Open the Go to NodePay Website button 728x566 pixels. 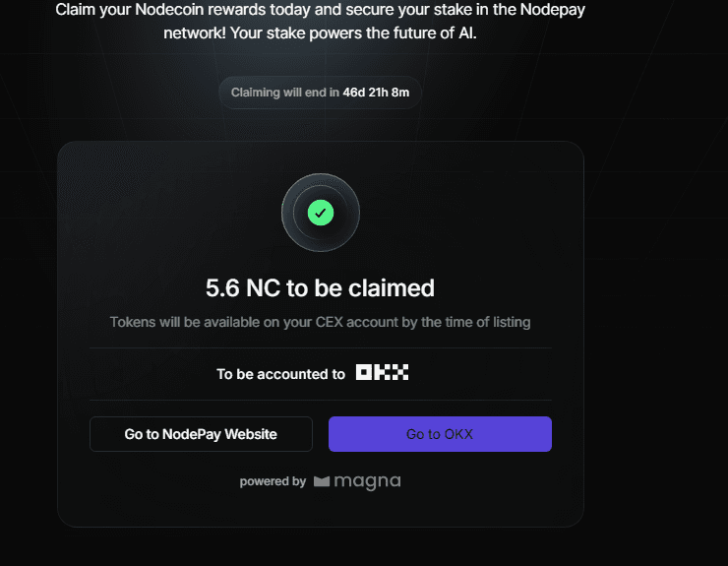201,434
